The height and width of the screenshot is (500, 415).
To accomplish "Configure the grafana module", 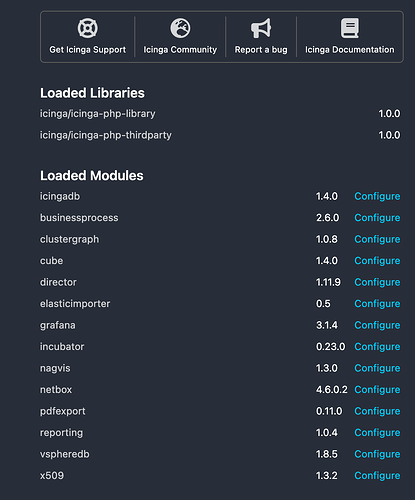I will 377,325.
